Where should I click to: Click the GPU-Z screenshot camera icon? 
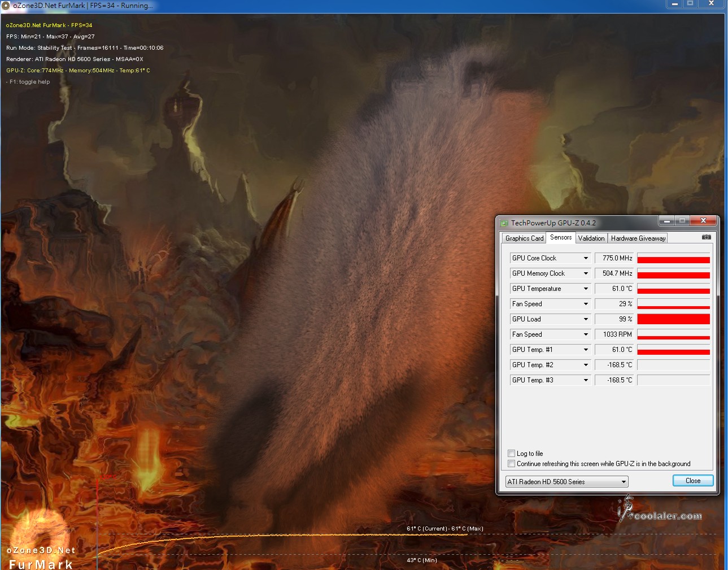706,237
